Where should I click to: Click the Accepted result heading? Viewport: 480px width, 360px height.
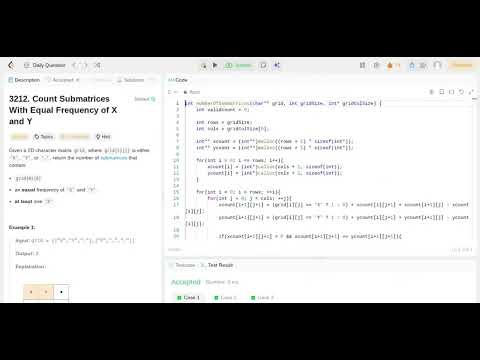186,282
